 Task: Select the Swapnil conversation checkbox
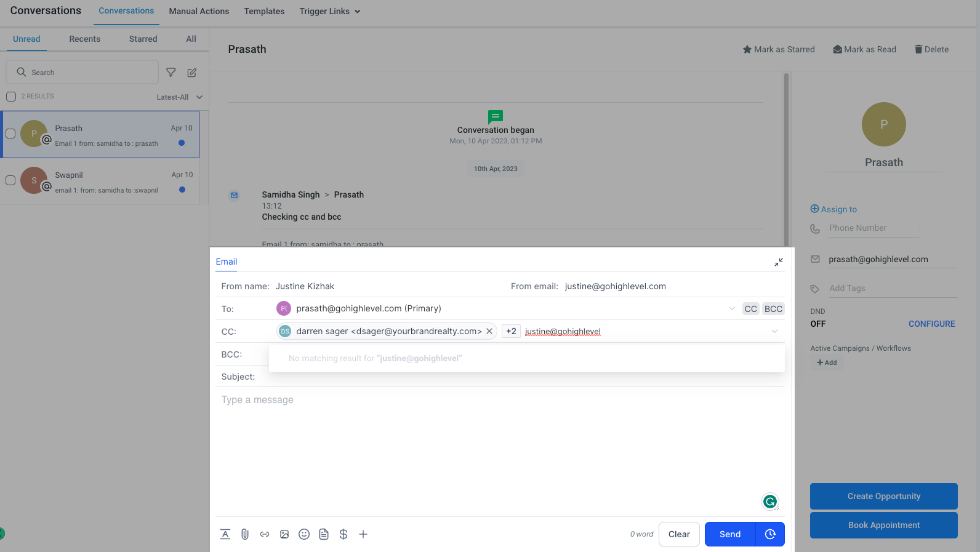10,180
